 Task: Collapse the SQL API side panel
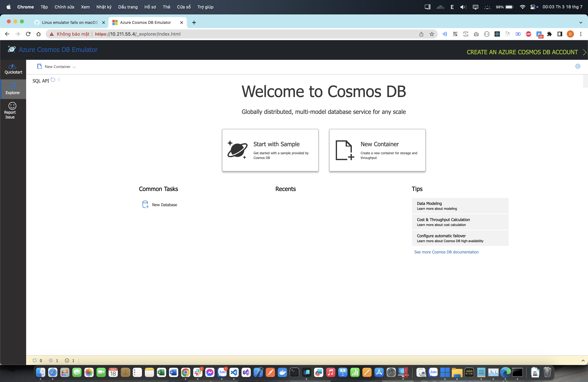coord(59,80)
